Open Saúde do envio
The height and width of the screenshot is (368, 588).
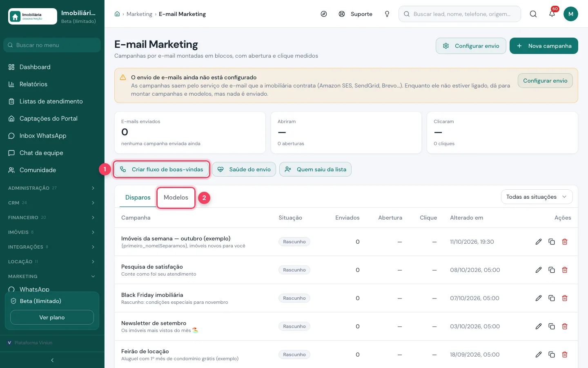pos(244,169)
